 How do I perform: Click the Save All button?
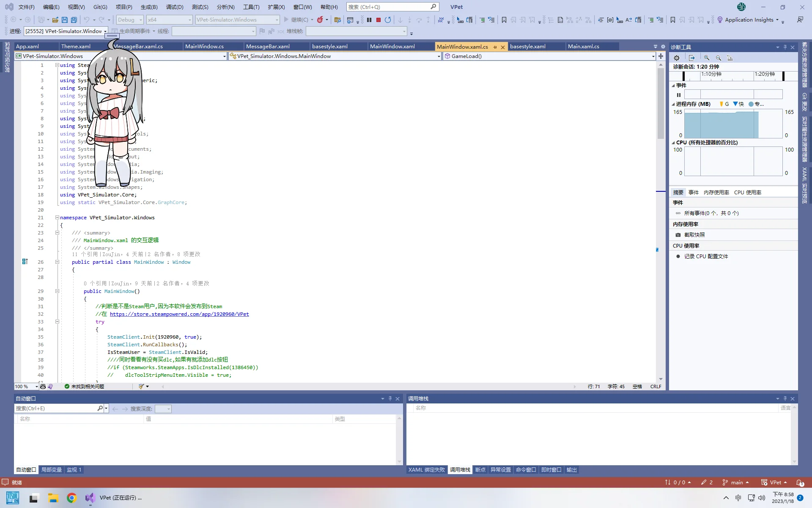coord(74,20)
